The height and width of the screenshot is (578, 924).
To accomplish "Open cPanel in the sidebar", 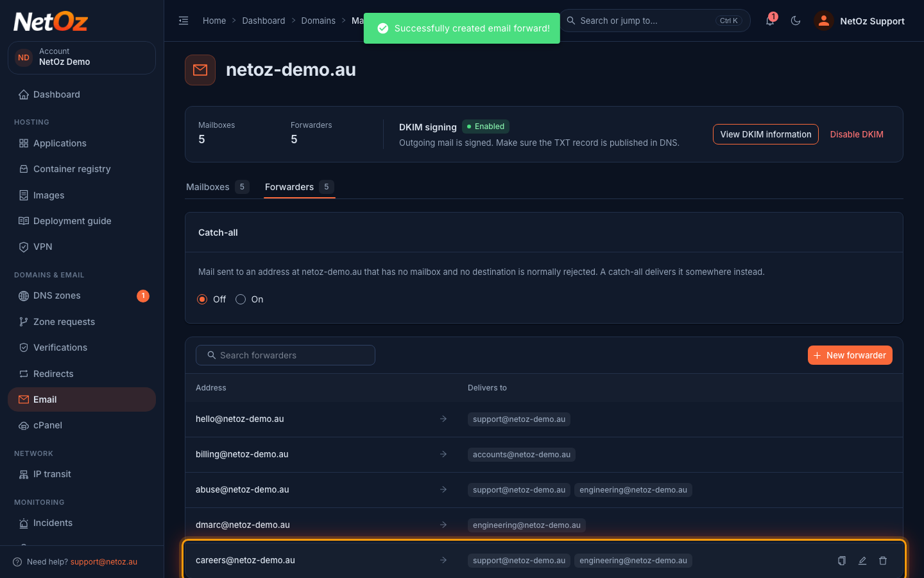I will pyautogui.click(x=81, y=425).
